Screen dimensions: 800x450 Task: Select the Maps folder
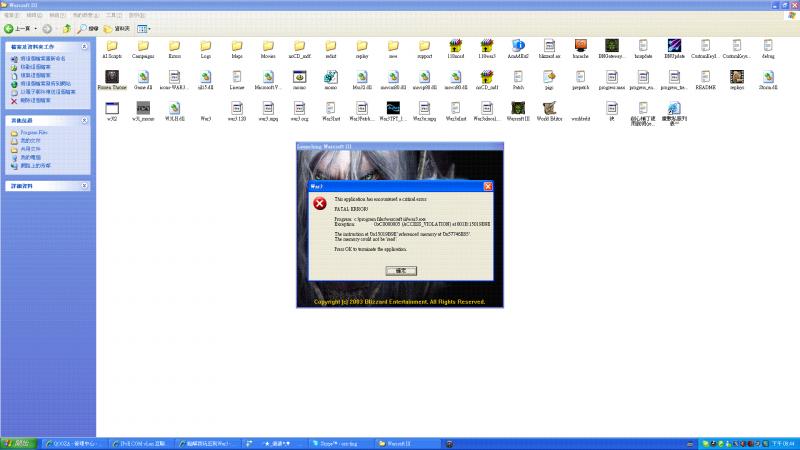(237, 49)
